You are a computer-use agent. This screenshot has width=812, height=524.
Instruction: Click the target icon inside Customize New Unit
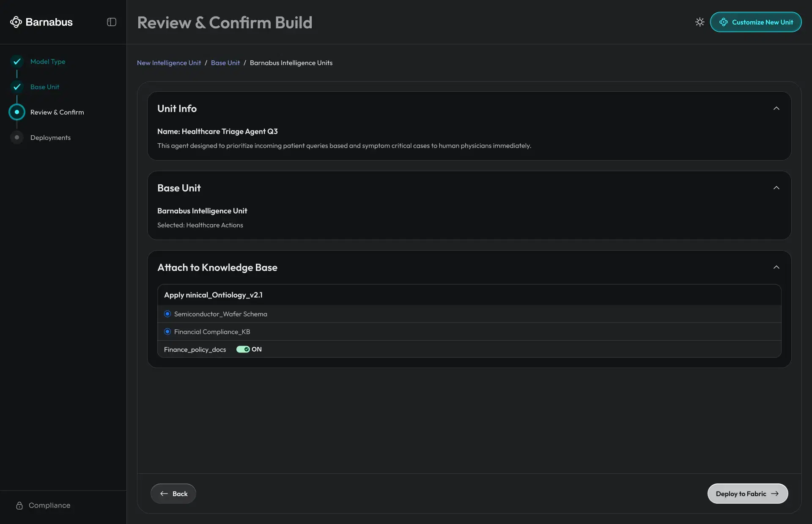coord(724,22)
